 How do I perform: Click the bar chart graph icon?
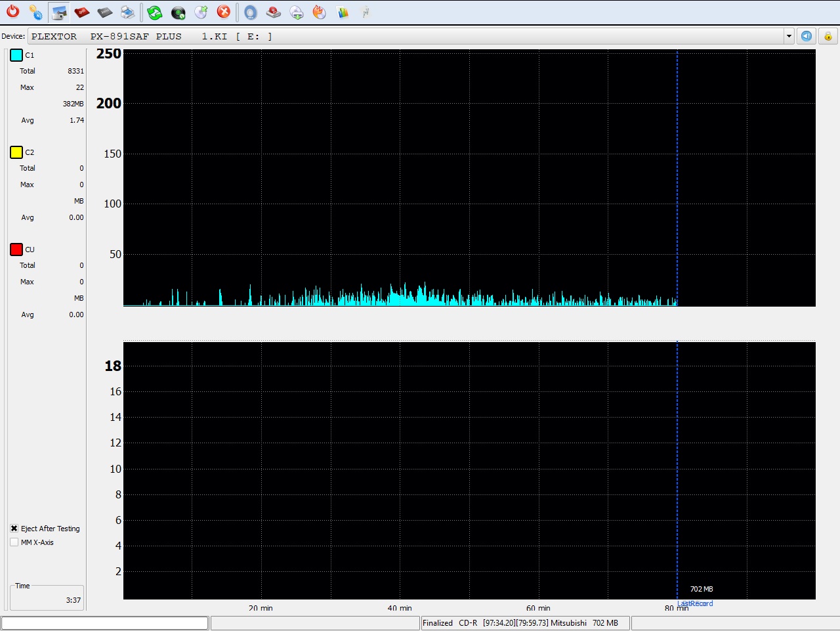pyautogui.click(x=343, y=12)
